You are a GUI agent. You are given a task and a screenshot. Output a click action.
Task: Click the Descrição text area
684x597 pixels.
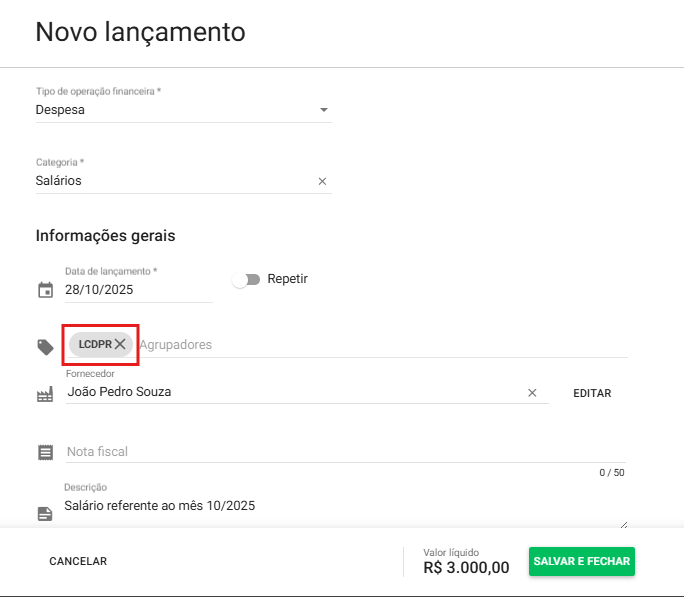[x=340, y=506]
